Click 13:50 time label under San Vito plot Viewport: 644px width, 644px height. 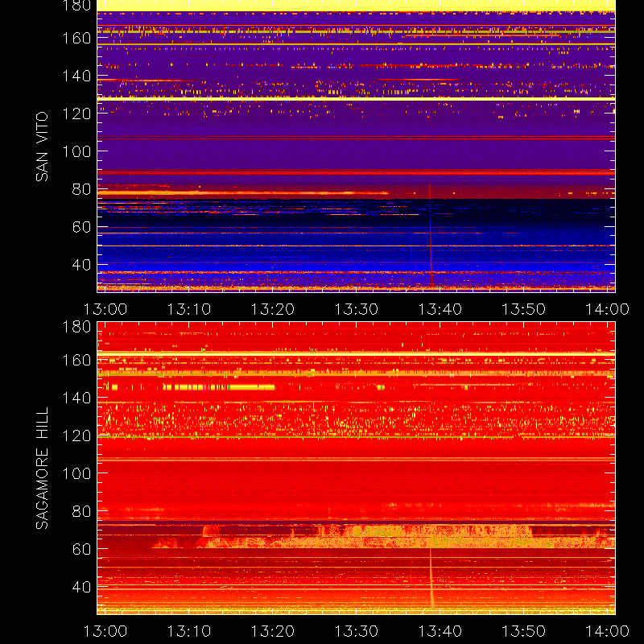tap(524, 309)
